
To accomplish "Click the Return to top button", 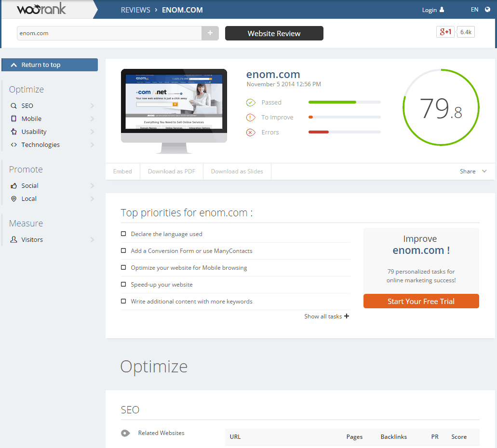I will [x=50, y=65].
